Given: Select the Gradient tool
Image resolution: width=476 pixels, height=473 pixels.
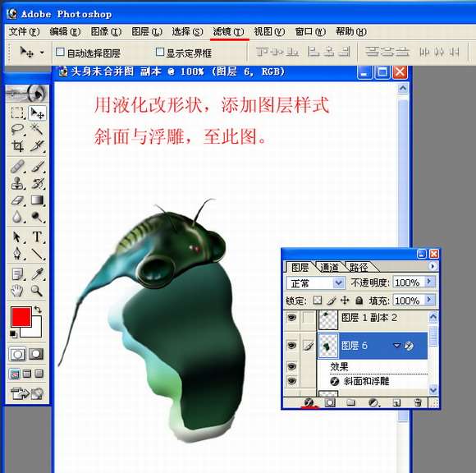Looking at the screenshot, I should [37, 200].
